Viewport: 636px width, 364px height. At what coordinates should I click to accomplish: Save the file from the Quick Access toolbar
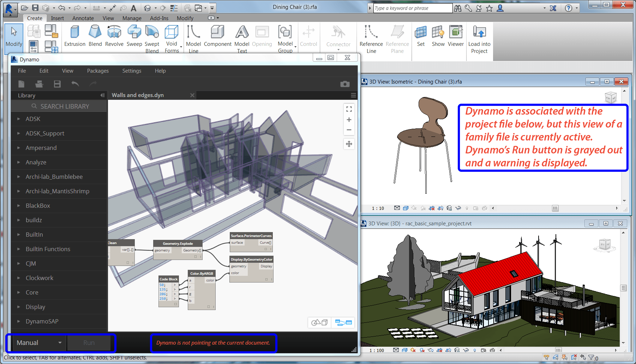(35, 8)
